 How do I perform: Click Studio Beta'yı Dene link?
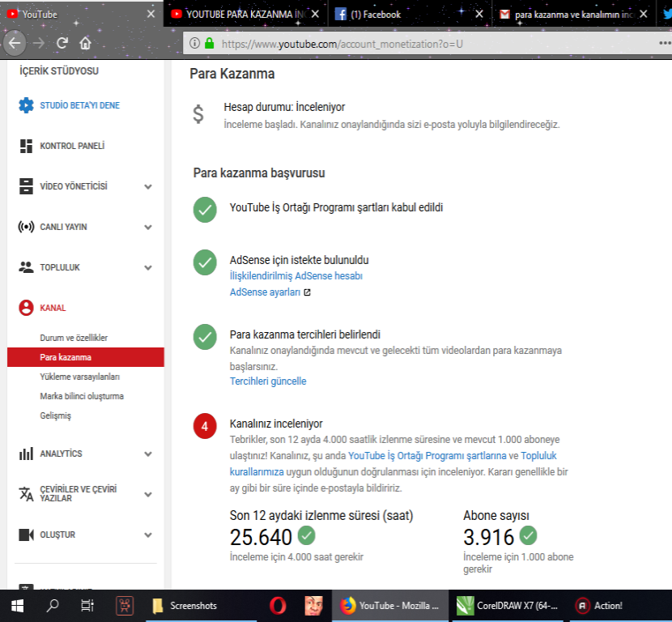click(x=79, y=105)
